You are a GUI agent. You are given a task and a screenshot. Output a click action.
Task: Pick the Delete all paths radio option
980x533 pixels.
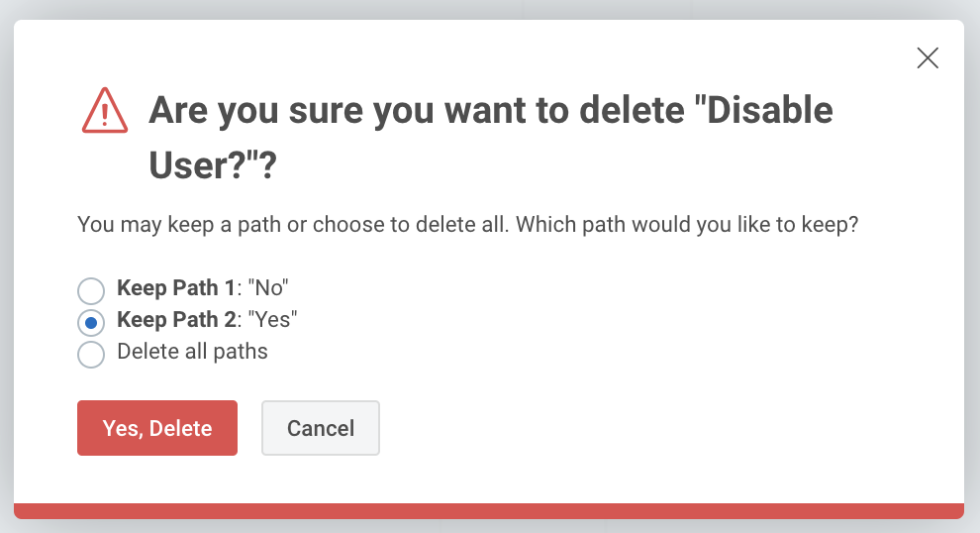tap(91, 354)
